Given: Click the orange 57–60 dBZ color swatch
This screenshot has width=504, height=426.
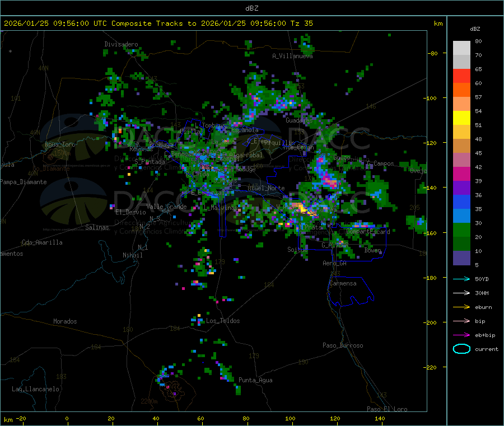Looking at the screenshot, I should [461, 90].
